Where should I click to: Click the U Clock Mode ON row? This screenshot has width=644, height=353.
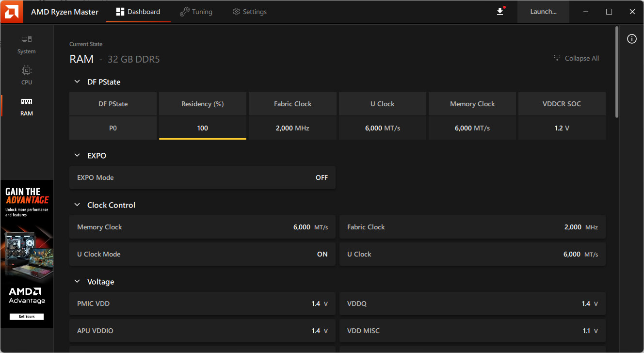coord(202,254)
